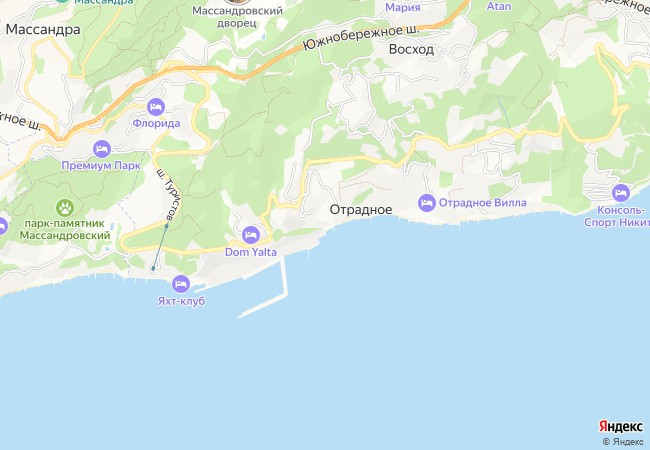Click the Dom Yalta text label

[x=251, y=252]
